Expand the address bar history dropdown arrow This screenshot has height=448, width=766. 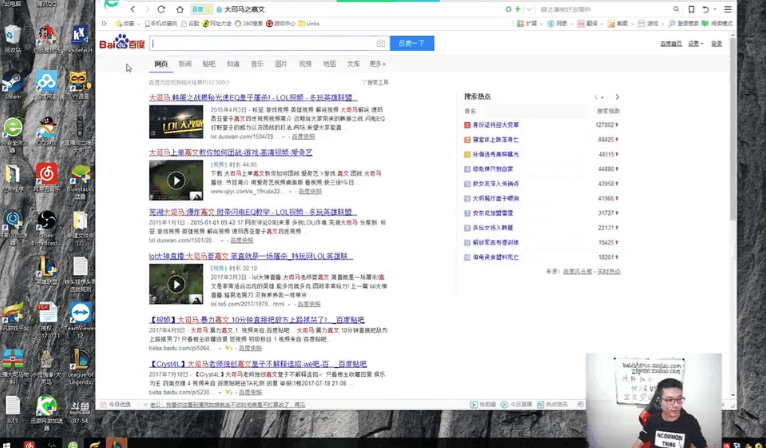(529, 9)
